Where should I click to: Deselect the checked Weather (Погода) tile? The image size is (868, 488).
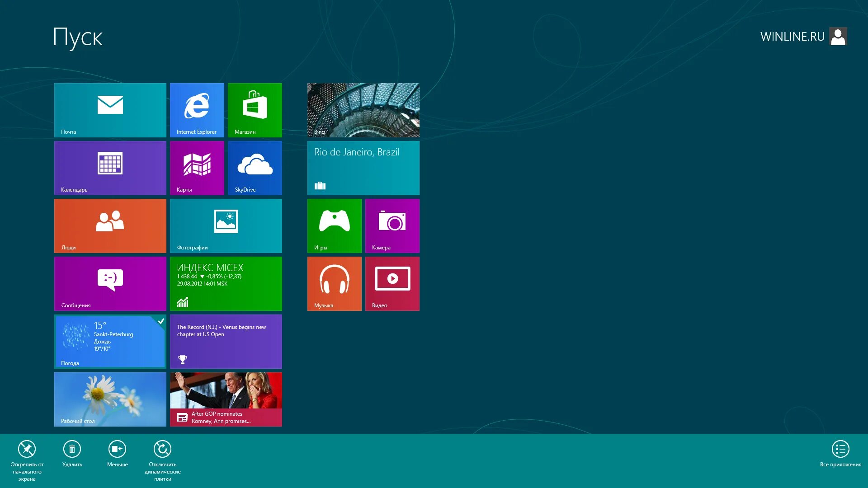110,341
